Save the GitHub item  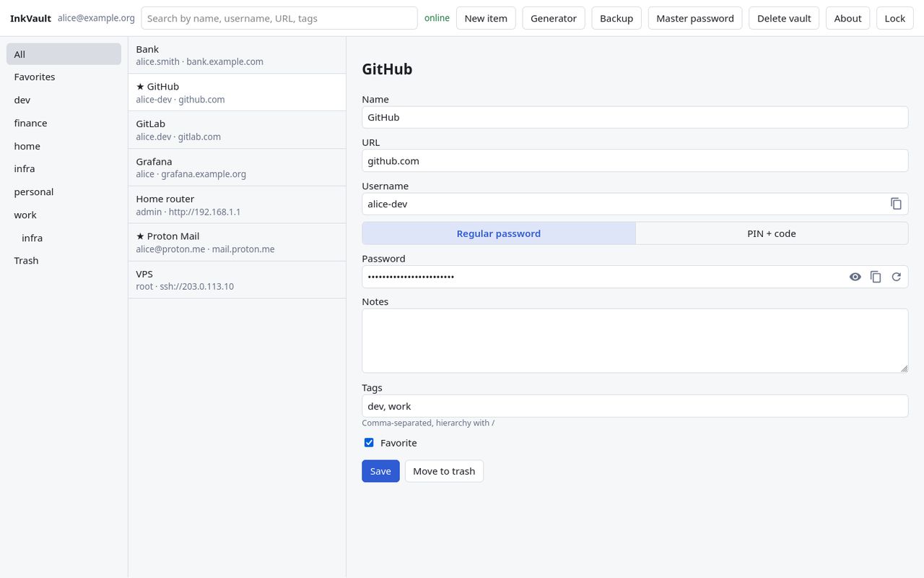(x=380, y=471)
